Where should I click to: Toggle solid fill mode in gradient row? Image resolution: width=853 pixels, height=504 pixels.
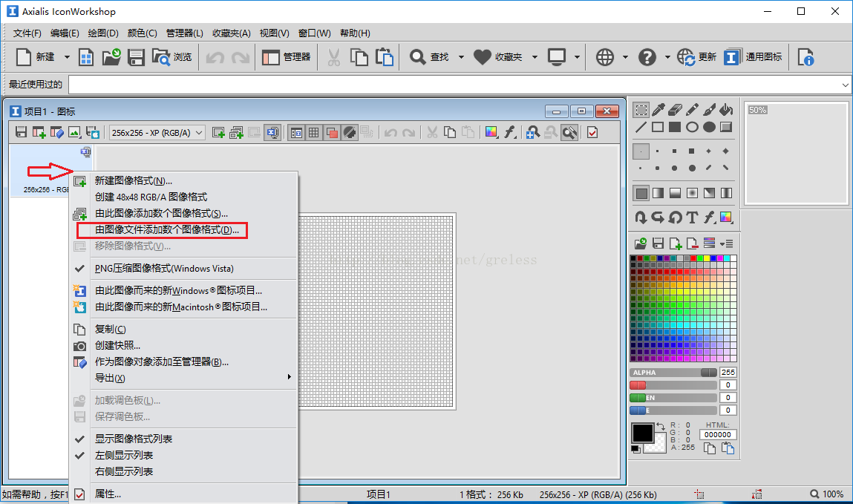[x=641, y=193]
